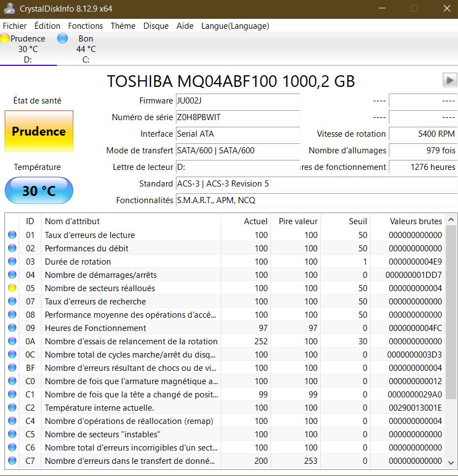Click the status dot for Performances du débit
This screenshot has width=458, height=476.
click(x=12, y=248)
